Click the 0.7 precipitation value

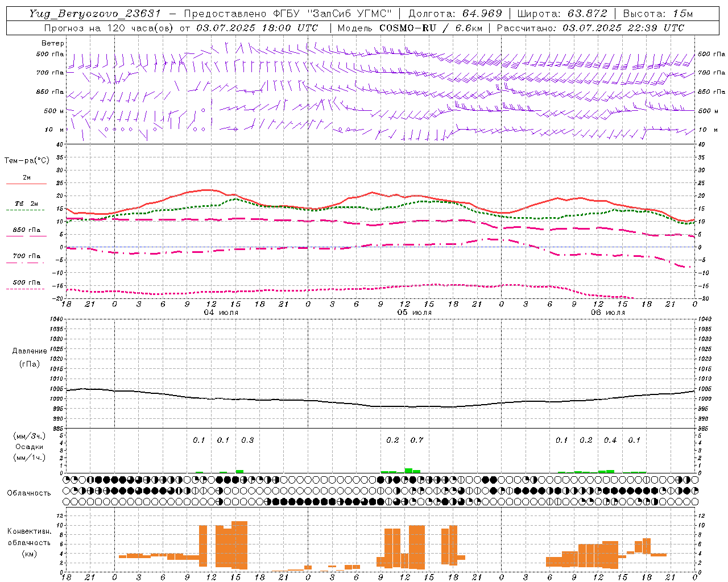pyautogui.click(x=417, y=440)
